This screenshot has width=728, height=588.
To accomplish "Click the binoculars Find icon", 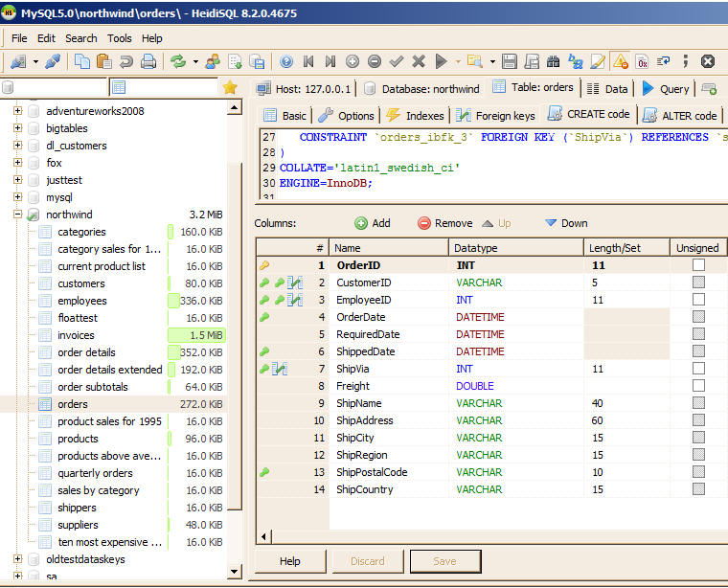I will (554, 61).
